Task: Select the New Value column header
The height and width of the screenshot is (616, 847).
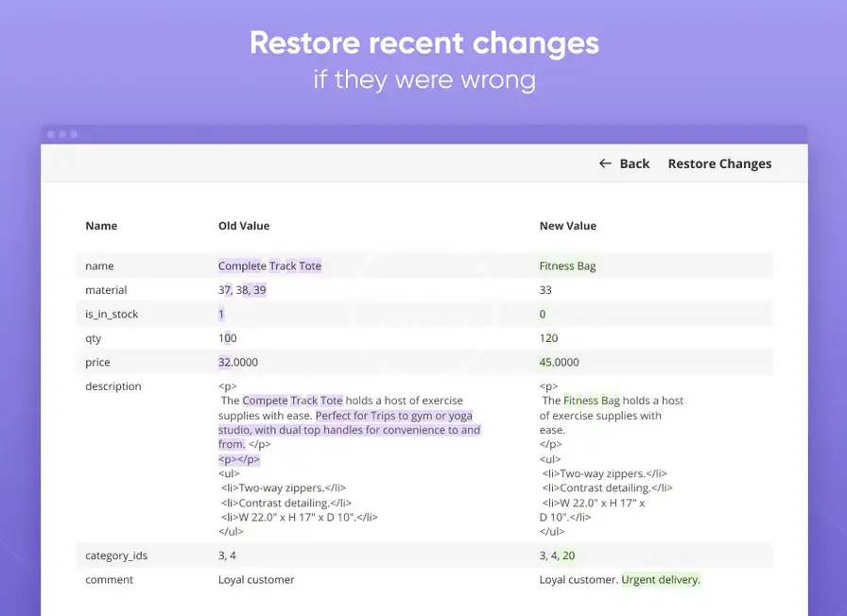Action: [567, 226]
